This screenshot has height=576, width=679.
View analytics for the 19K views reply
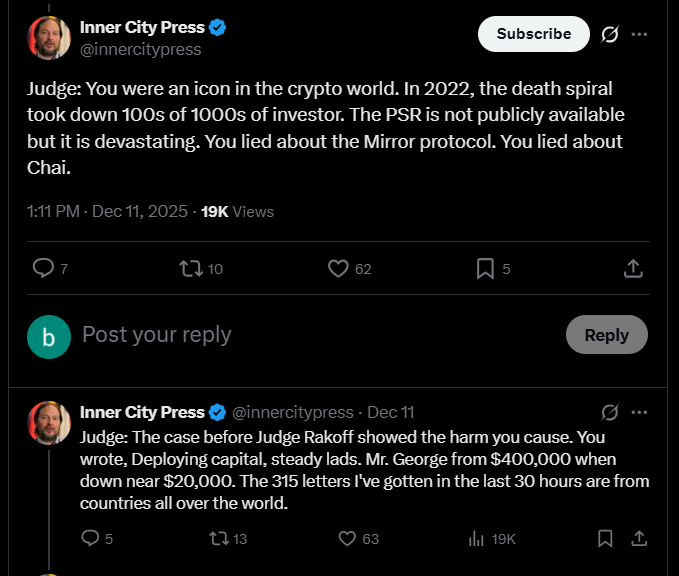pyautogui.click(x=477, y=538)
